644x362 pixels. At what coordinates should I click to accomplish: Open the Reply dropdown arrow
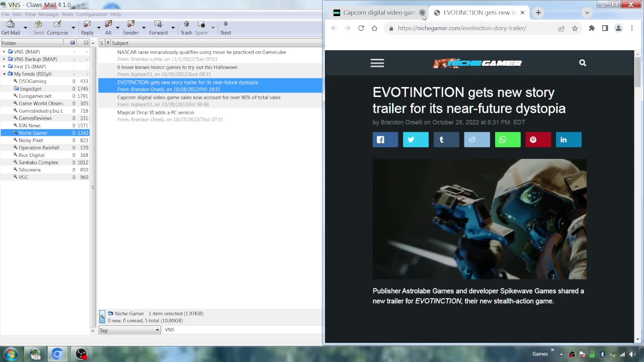99,28
